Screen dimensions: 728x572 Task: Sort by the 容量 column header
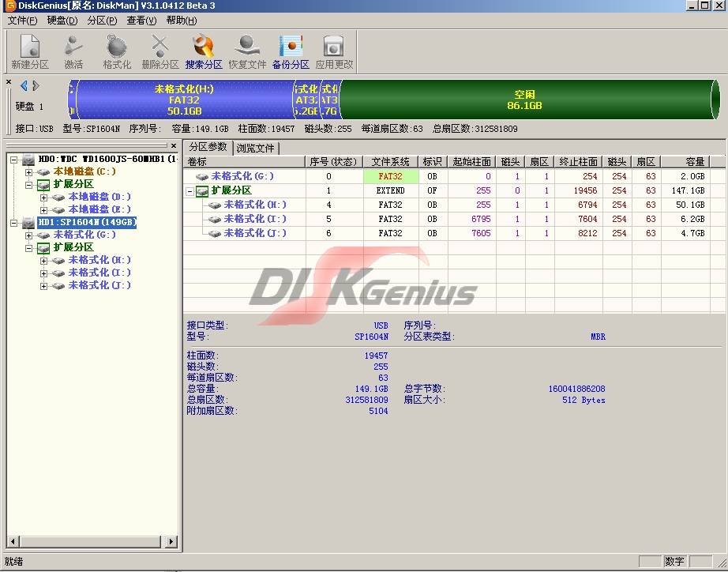686,162
